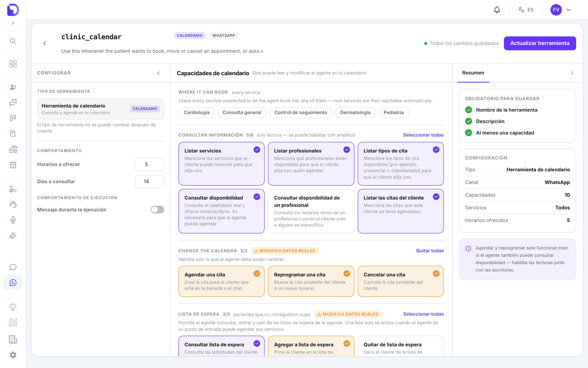Enable Quitar de lista de espera
The height and width of the screenshot is (368, 588).
[401, 346]
